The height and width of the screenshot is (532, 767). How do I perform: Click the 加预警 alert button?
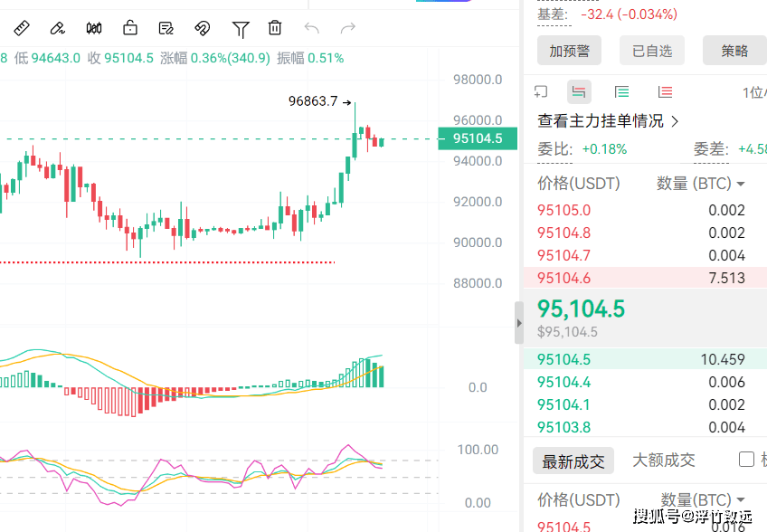tap(569, 51)
